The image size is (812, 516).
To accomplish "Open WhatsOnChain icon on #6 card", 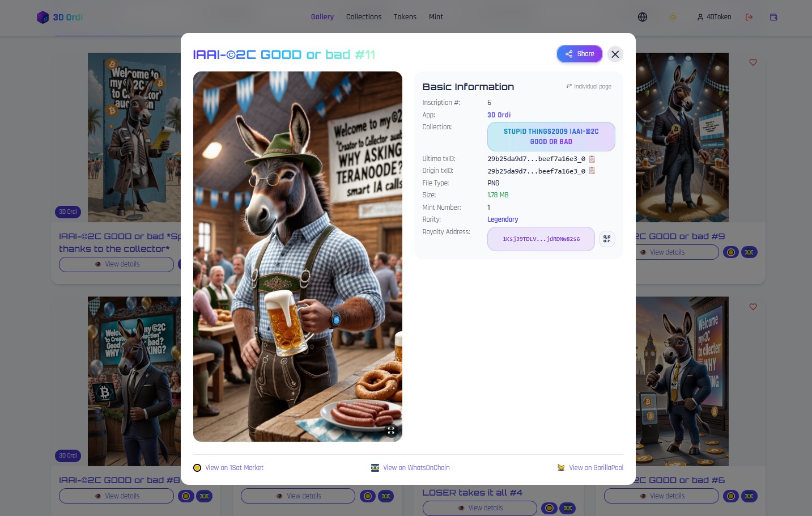I will (749, 496).
